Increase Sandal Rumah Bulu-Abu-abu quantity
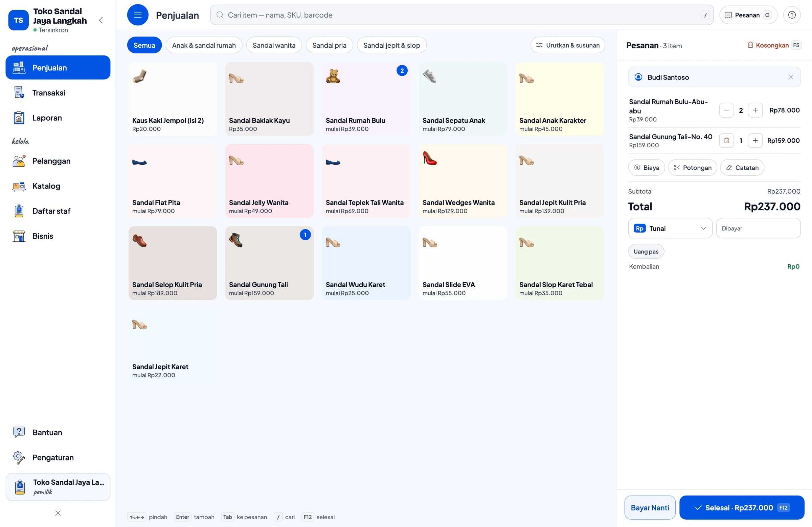This screenshot has height=527, width=812. tap(755, 110)
